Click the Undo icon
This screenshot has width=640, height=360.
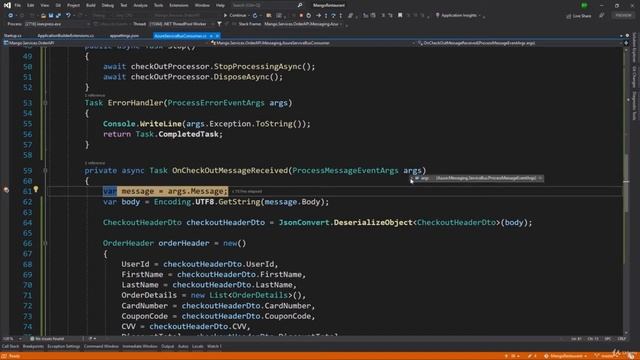68,16
